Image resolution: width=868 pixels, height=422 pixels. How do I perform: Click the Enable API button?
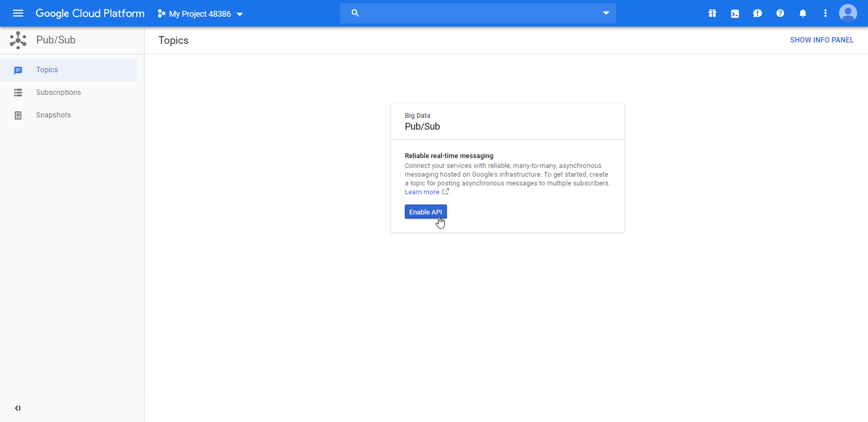426,212
